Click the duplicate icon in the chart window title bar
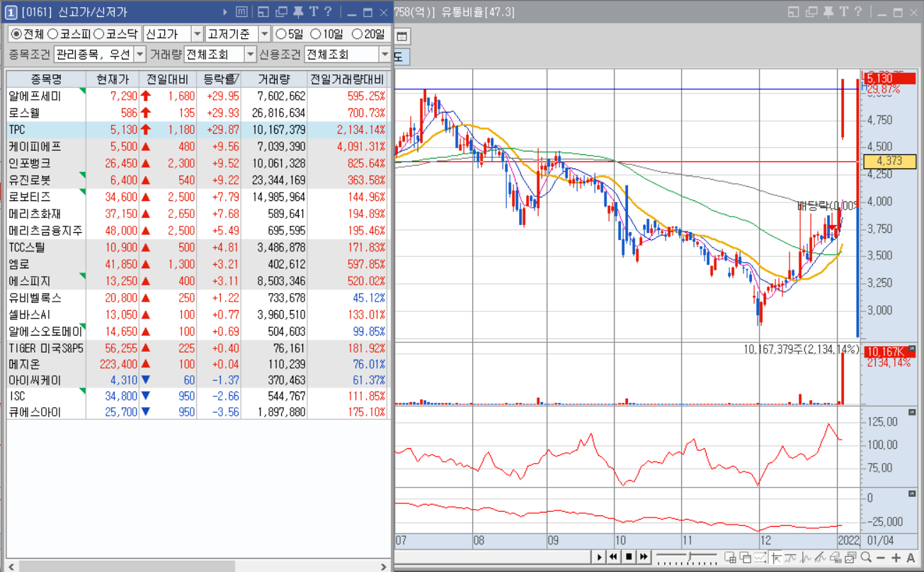The image size is (924, 572). 811,12
